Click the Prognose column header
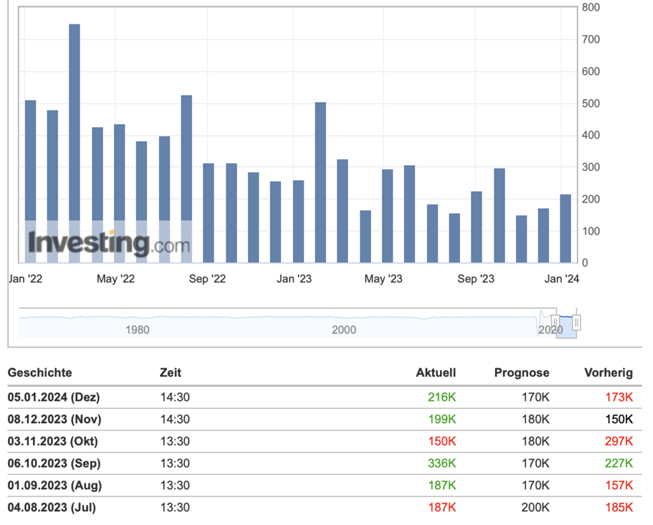Image resolution: width=653 pixels, height=525 pixels. click(x=521, y=373)
